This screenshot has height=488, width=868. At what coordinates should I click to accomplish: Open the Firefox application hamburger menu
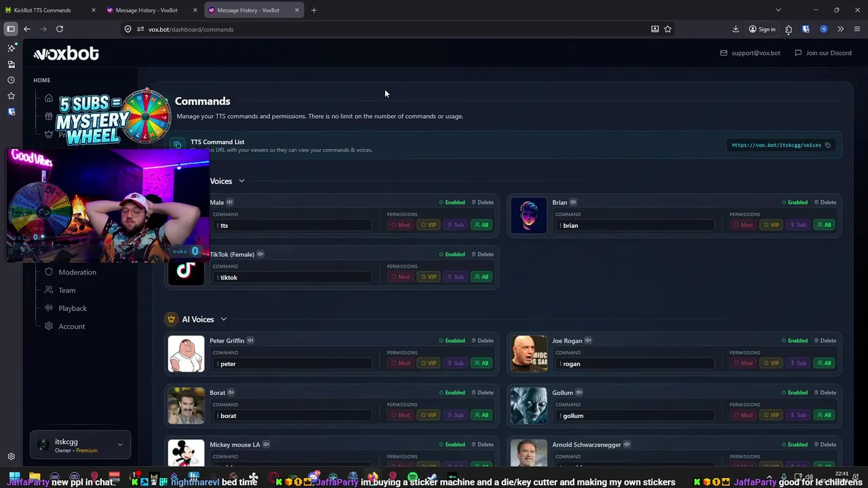(857, 29)
